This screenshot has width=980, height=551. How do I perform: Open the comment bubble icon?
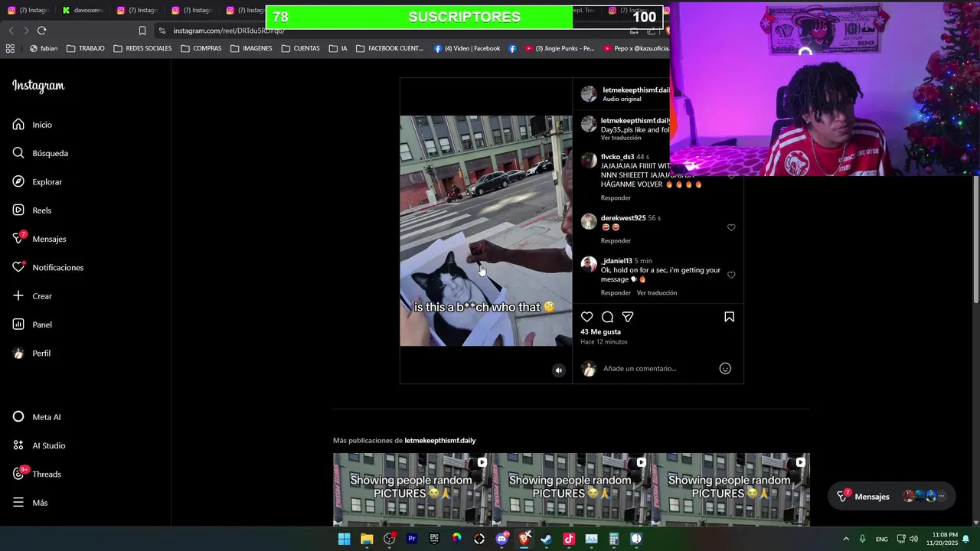(607, 317)
